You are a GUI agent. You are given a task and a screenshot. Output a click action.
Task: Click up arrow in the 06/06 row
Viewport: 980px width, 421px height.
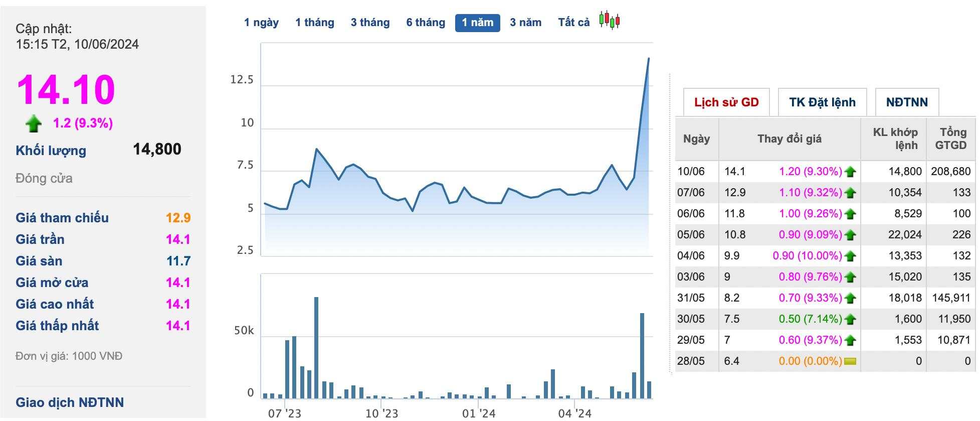[850, 214]
